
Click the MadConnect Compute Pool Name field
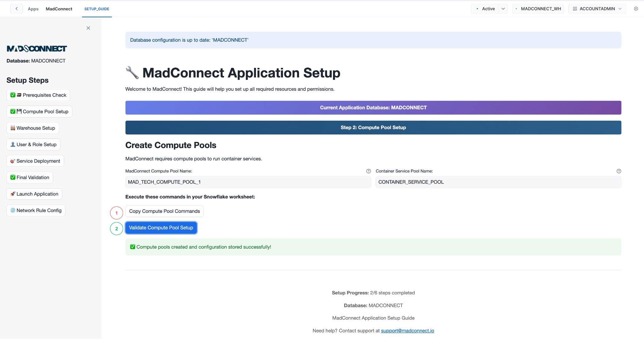248,182
